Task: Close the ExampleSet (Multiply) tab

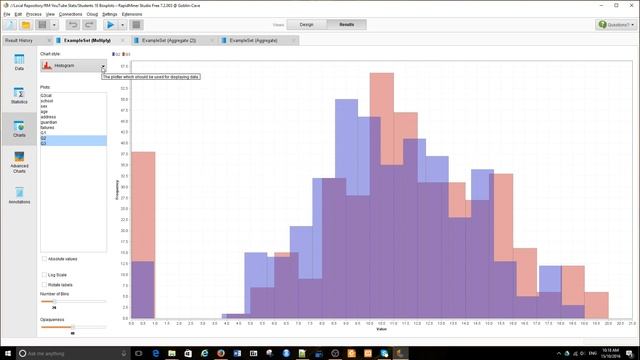Action: pos(122,40)
